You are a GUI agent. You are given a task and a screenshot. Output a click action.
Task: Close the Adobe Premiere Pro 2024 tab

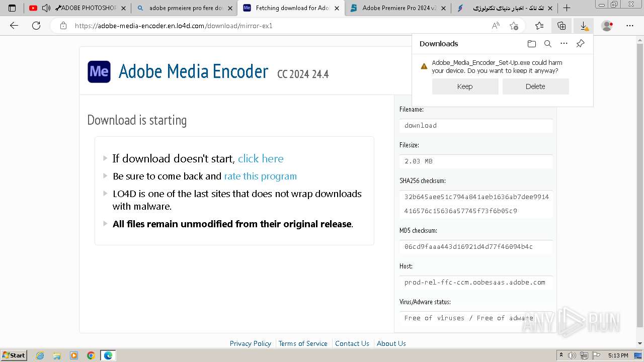(443, 8)
